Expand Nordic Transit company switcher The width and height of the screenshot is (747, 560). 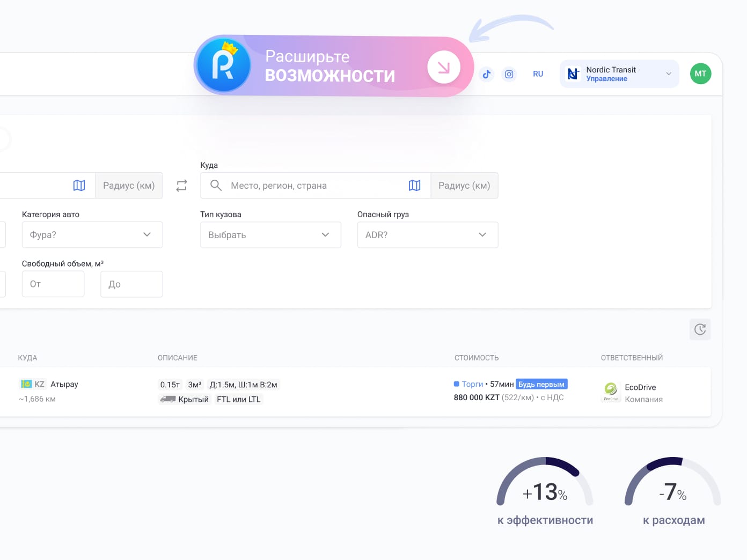tap(619, 74)
